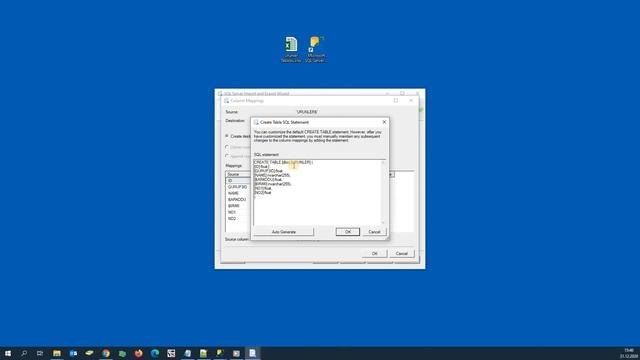Open taskbar Search
The width and height of the screenshot is (640, 360).
point(24,353)
